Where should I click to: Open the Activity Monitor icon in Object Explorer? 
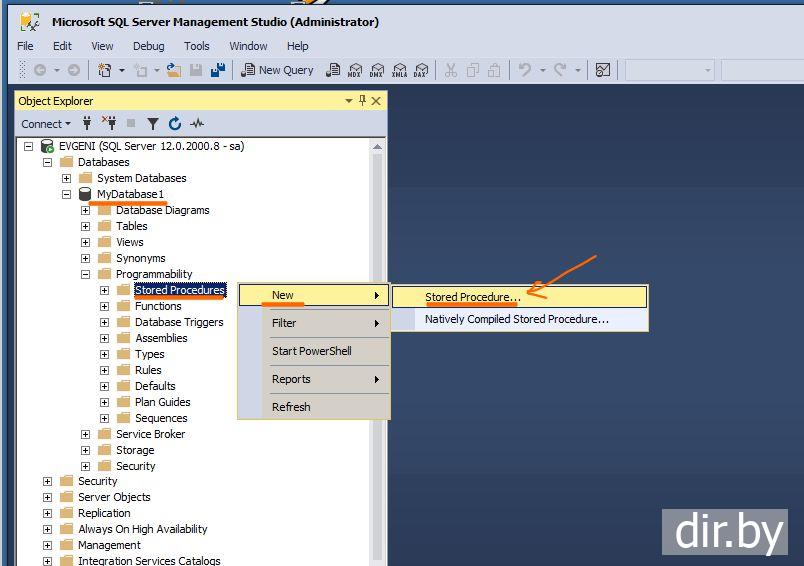tap(197, 124)
